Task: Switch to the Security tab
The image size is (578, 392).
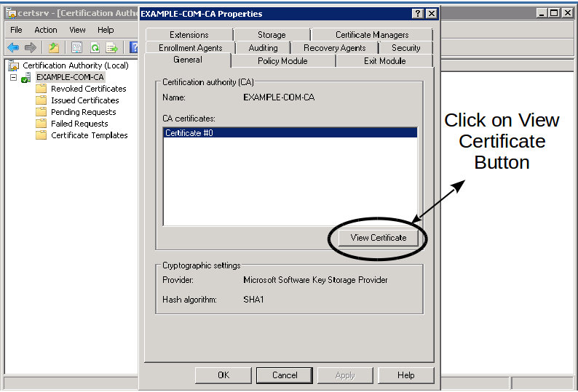Action: click(405, 48)
